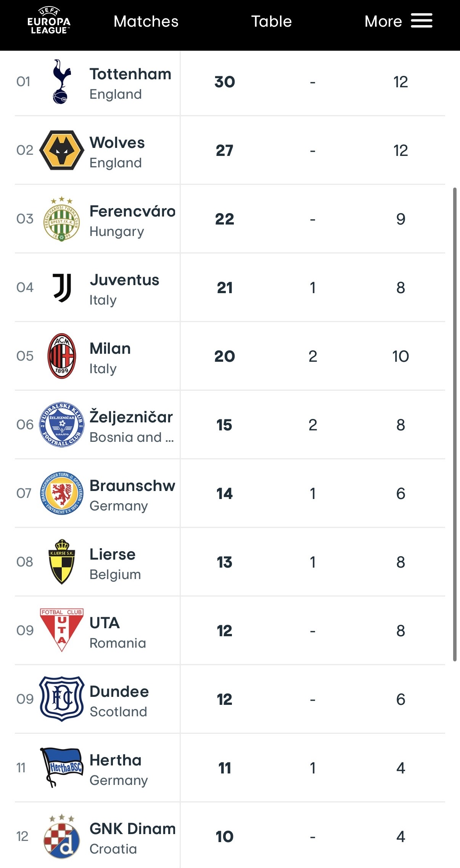The height and width of the screenshot is (868, 460).
Task: Select the Hertha BSC flag logo
Action: 62,767
